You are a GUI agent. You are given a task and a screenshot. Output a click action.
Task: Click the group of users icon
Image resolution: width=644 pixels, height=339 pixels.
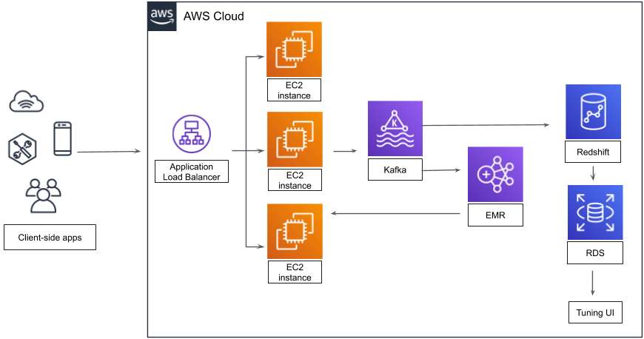[43, 196]
